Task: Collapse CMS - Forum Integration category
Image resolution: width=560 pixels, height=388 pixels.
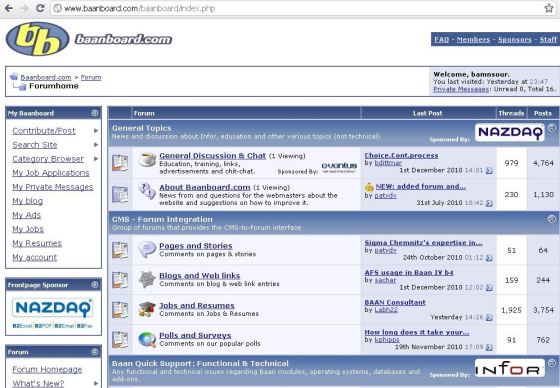Action: click(552, 219)
